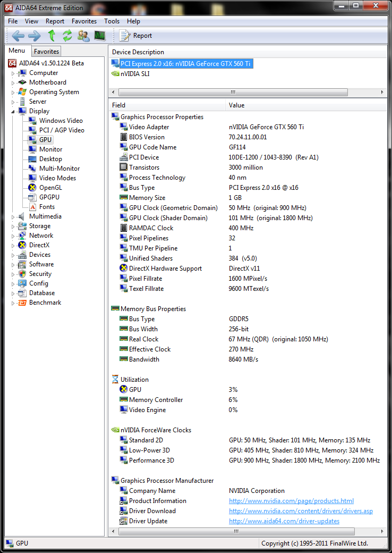This screenshot has height=553, width=392.
Task: Select the Security shield icon
Action: pyautogui.click(x=22, y=274)
